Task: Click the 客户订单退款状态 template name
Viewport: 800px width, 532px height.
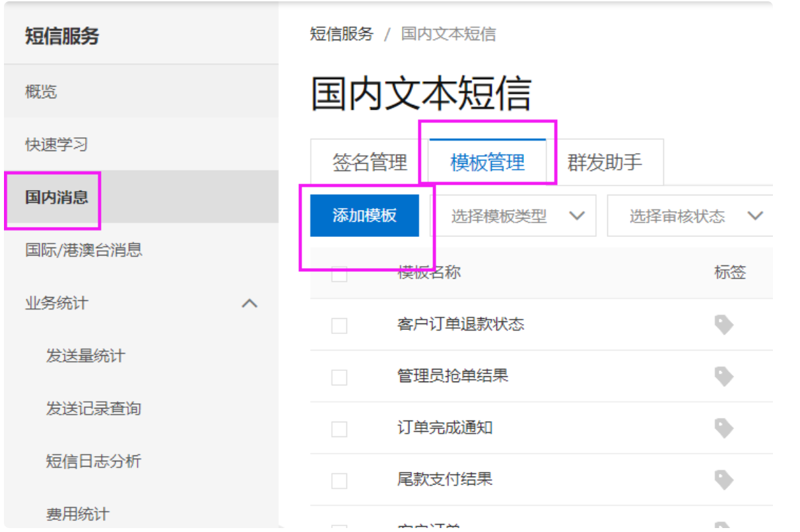Action: (x=461, y=324)
